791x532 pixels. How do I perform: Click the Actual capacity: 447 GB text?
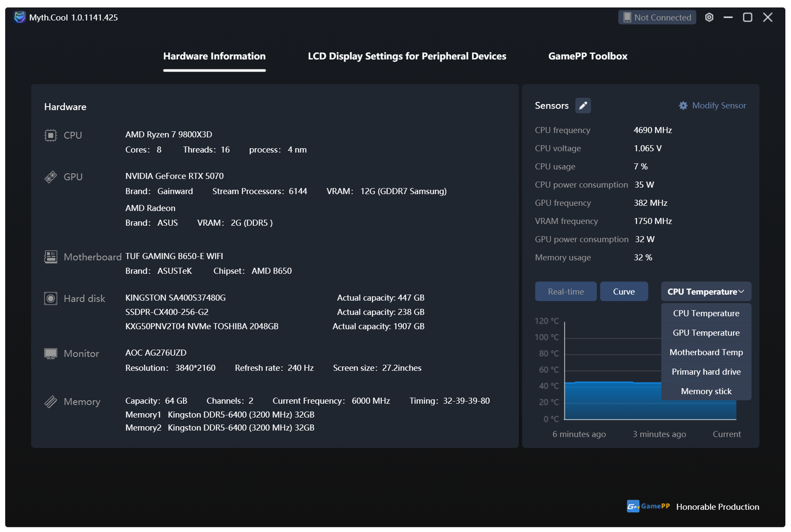pyautogui.click(x=381, y=297)
